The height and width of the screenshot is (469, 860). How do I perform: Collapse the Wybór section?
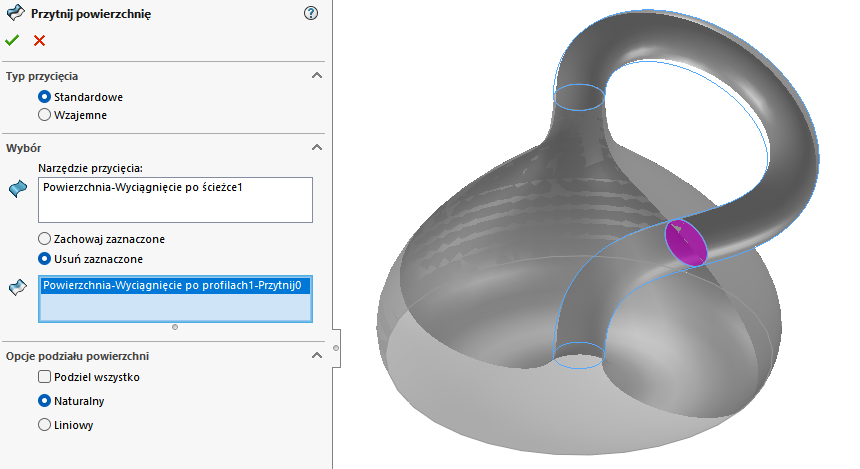tap(317, 147)
